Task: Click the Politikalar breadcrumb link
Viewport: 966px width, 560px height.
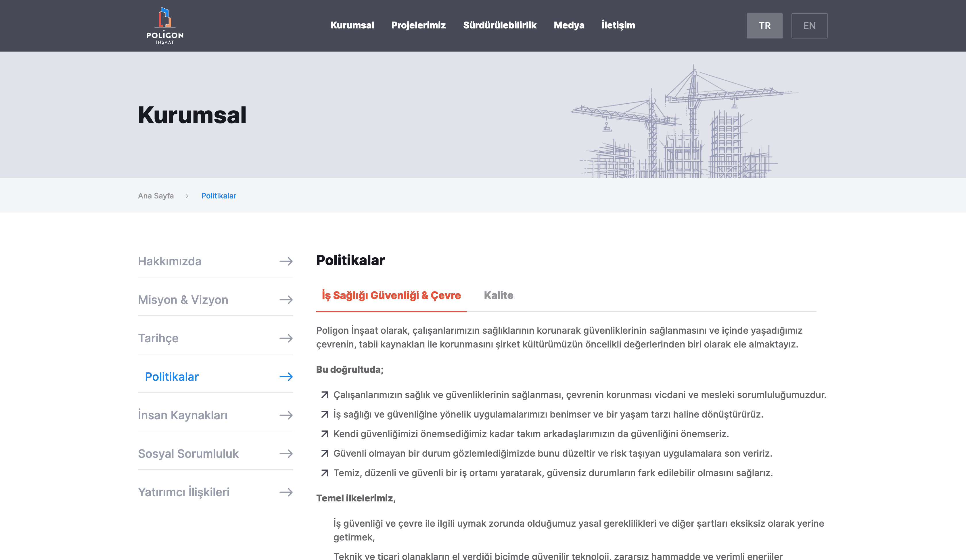Action: (218, 196)
